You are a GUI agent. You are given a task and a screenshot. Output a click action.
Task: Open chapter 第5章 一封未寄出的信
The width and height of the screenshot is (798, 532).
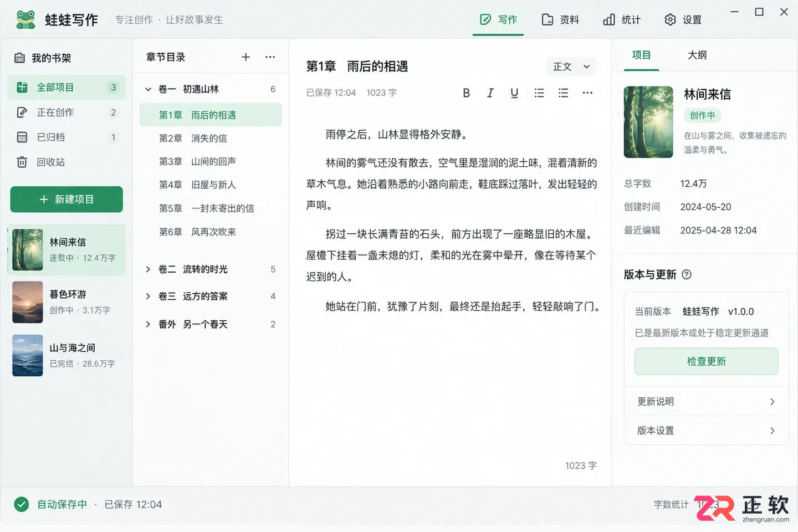coord(211,208)
